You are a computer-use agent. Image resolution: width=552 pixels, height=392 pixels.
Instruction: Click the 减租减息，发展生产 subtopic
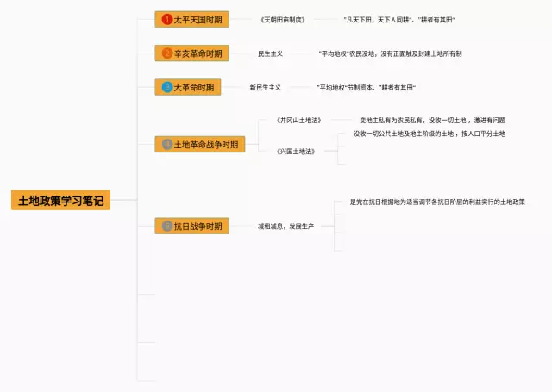[x=285, y=227]
